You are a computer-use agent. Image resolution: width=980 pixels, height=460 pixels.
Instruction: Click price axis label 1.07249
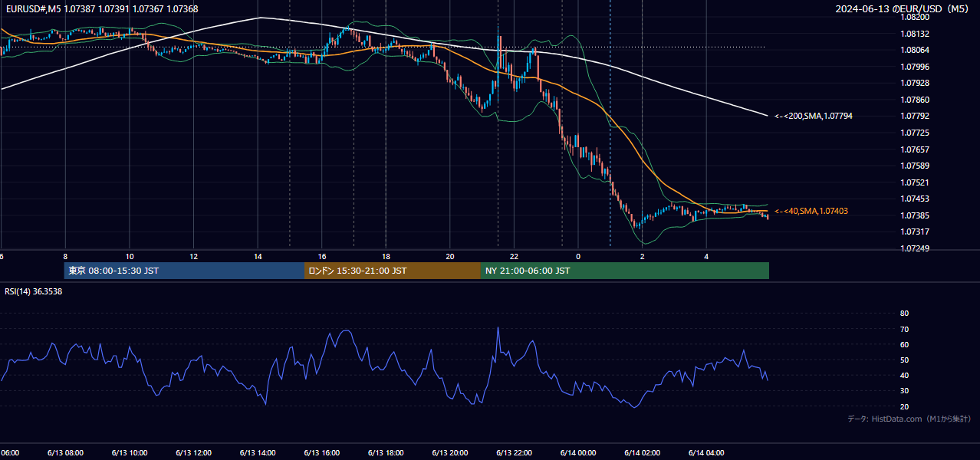pyautogui.click(x=914, y=248)
